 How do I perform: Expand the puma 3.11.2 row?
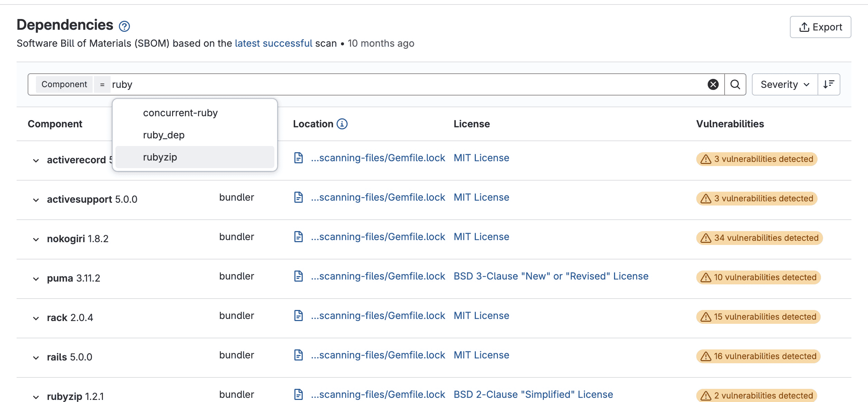pos(36,278)
